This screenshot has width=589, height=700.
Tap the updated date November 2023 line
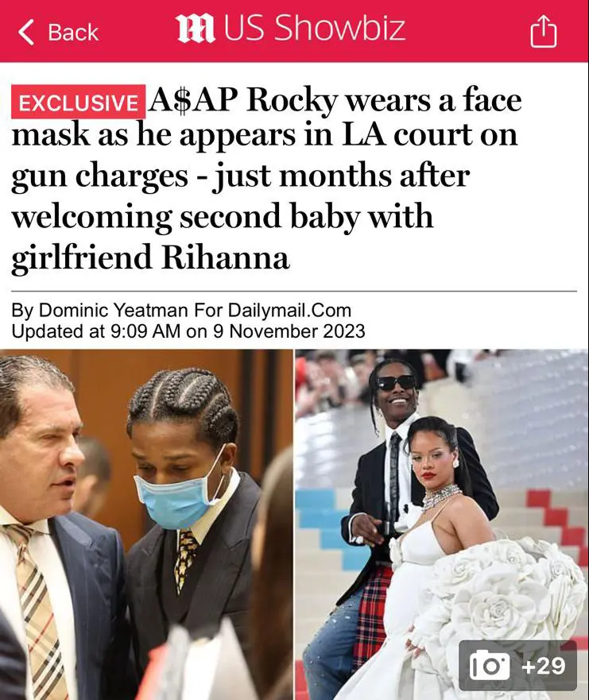[x=188, y=331]
